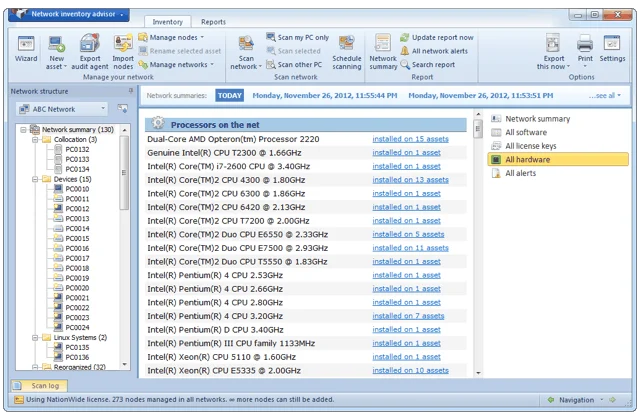The image size is (640, 420).
Task: Click the Processors on the net gear icon
Action: pos(158,123)
